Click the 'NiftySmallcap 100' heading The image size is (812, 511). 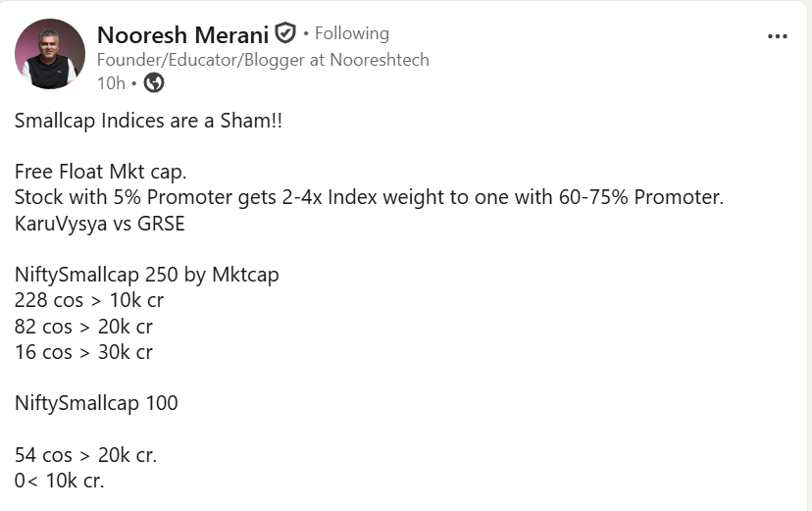(x=96, y=403)
